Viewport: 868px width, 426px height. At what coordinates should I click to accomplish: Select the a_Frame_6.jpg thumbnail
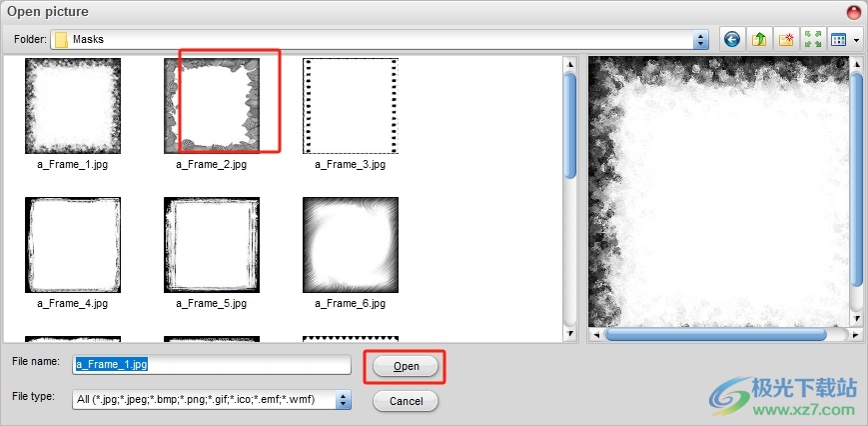[351, 245]
